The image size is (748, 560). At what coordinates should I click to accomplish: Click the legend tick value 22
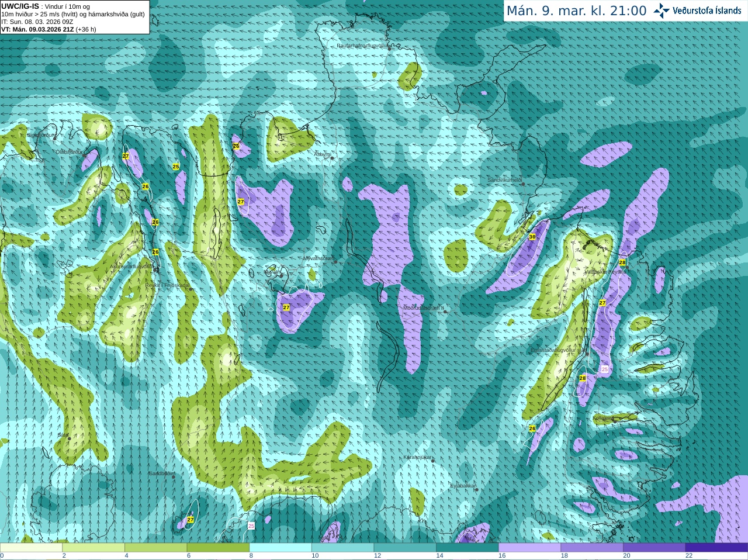tap(689, 556)
